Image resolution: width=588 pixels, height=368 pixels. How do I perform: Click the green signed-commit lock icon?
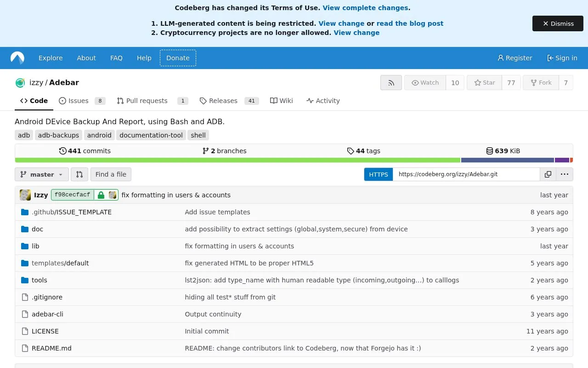pos(101,195)
